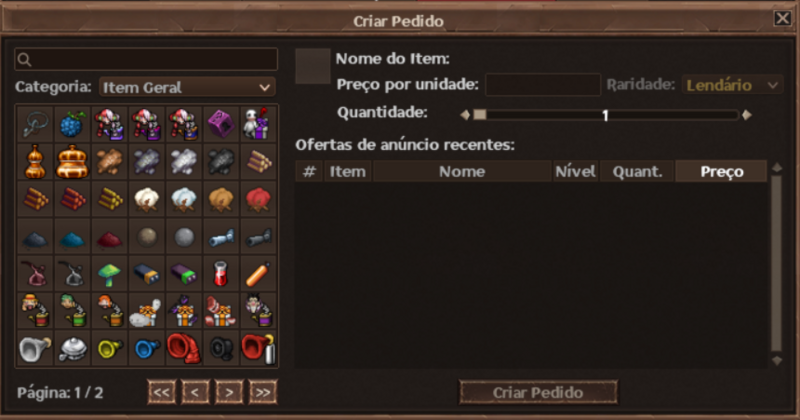Select the red cloth sack item
The height and width of the screenshot is (420, 800).
(x=258, y=199)
